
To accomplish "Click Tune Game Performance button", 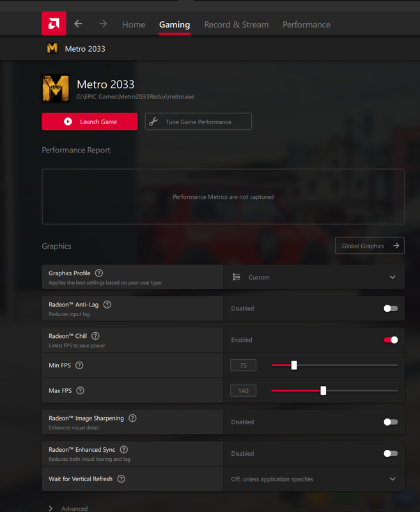I will tap(198, 122).
